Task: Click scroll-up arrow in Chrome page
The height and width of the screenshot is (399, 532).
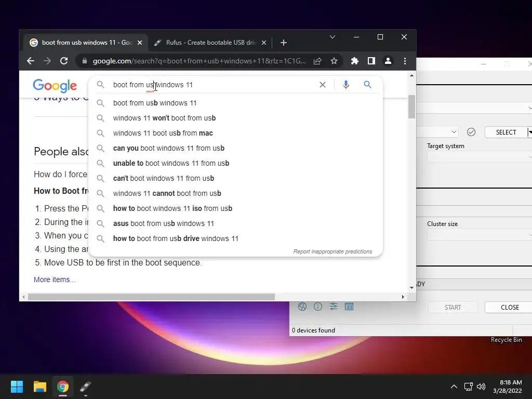Action: point(411,76)
